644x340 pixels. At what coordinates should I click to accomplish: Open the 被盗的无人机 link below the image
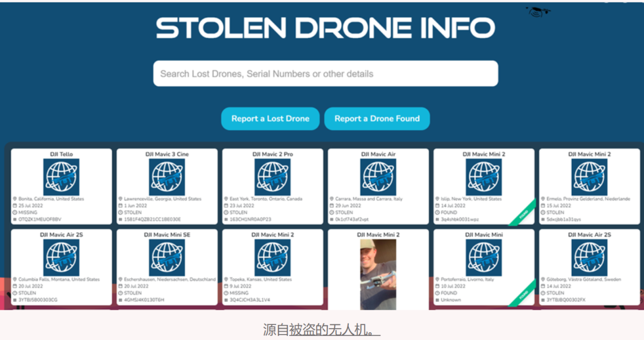335,330
